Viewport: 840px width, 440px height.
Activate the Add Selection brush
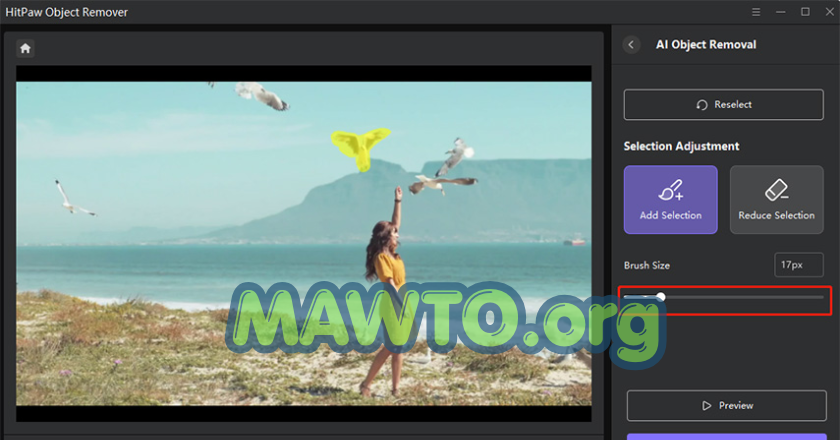(670, 199)
